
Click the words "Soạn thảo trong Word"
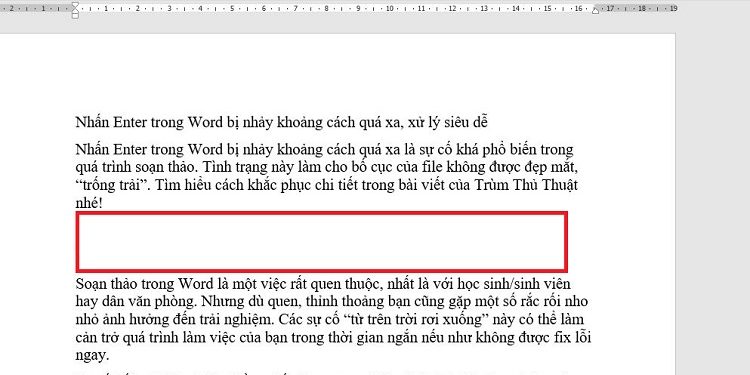coord(144,284)
